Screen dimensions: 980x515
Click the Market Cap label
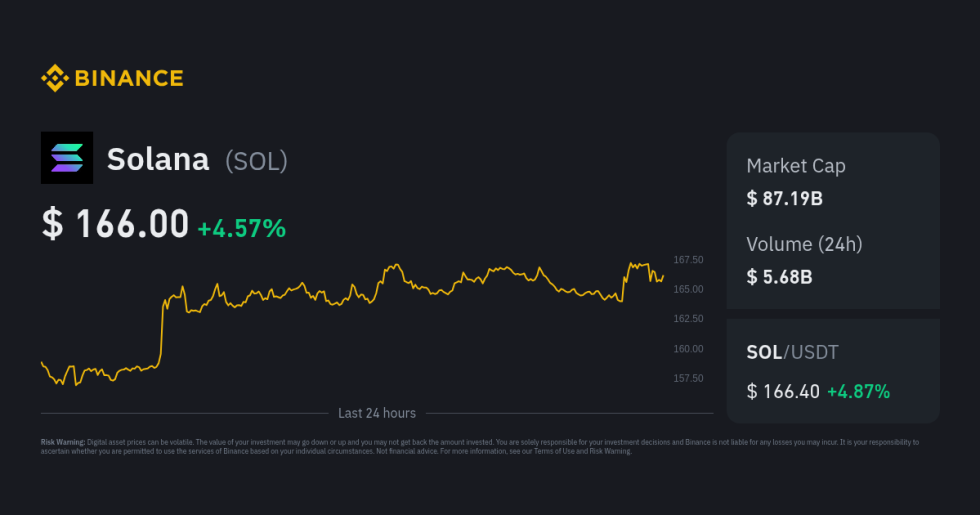(x=796, y=166)
